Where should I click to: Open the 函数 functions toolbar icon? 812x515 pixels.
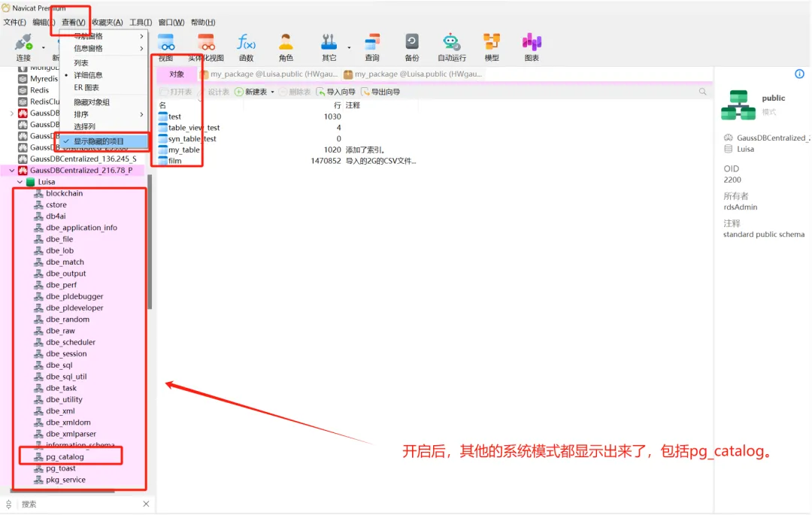246,42
